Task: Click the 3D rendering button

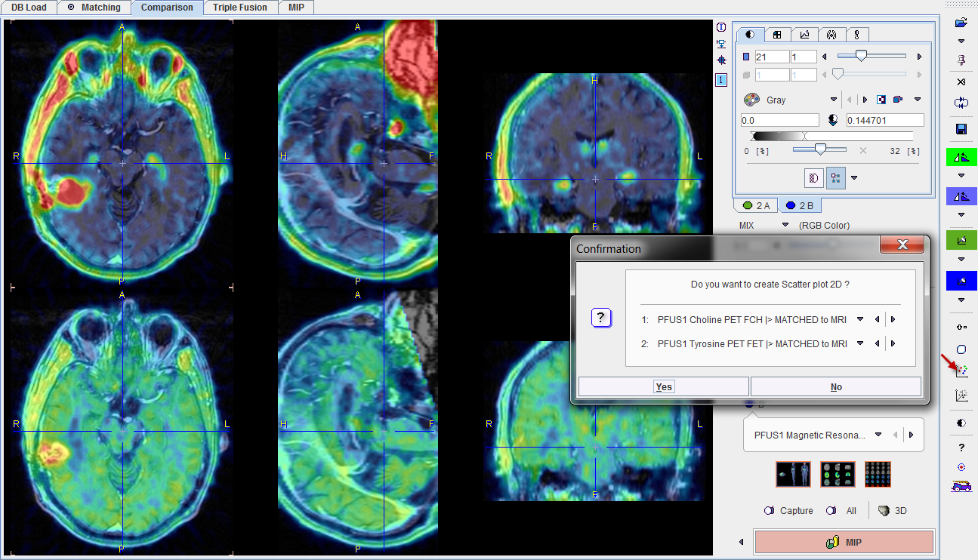Action: point(892,511)
